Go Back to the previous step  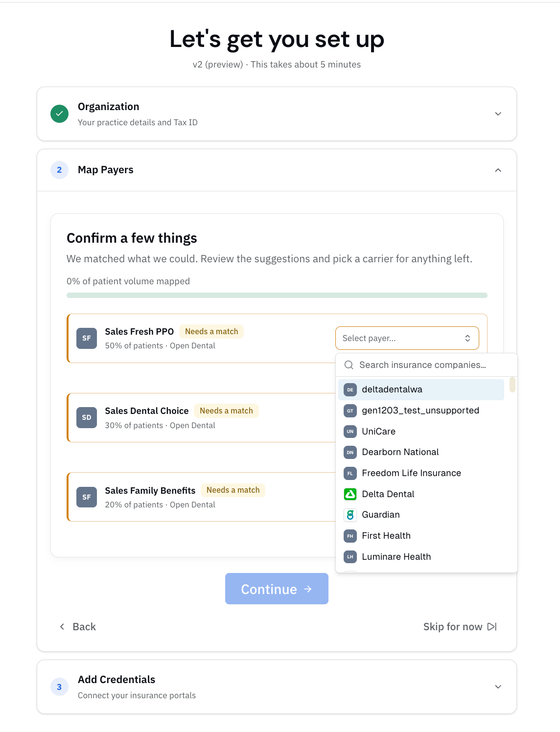click(77, 627)
